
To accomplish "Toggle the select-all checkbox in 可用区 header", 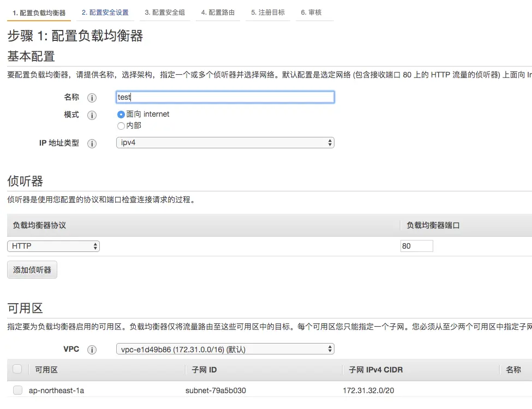I will [17, 369].
